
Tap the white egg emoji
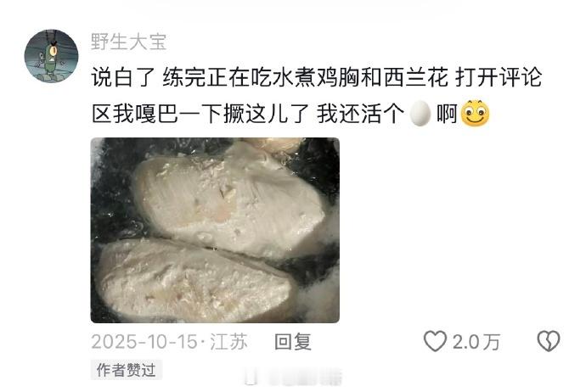tap(420, 114)
